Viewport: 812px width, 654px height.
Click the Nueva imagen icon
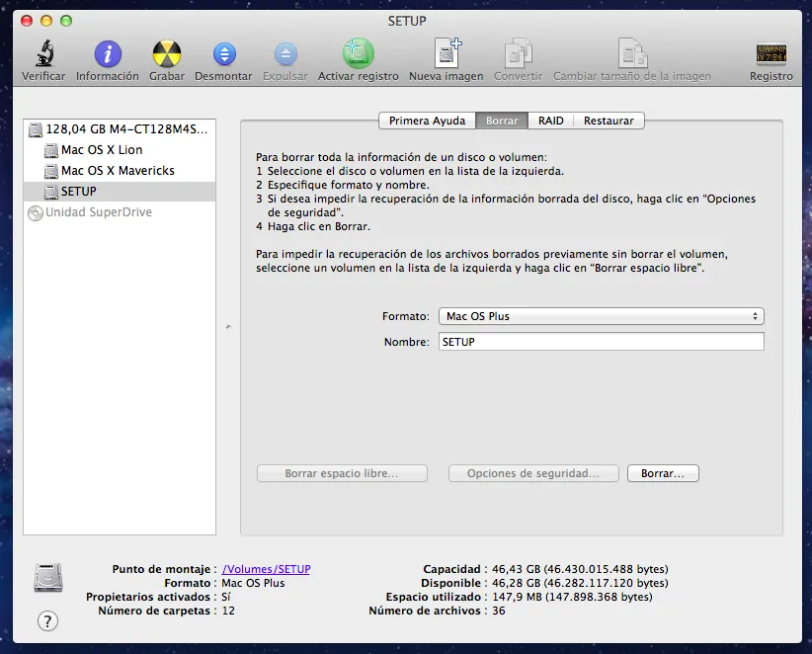(x=447, y=52)
